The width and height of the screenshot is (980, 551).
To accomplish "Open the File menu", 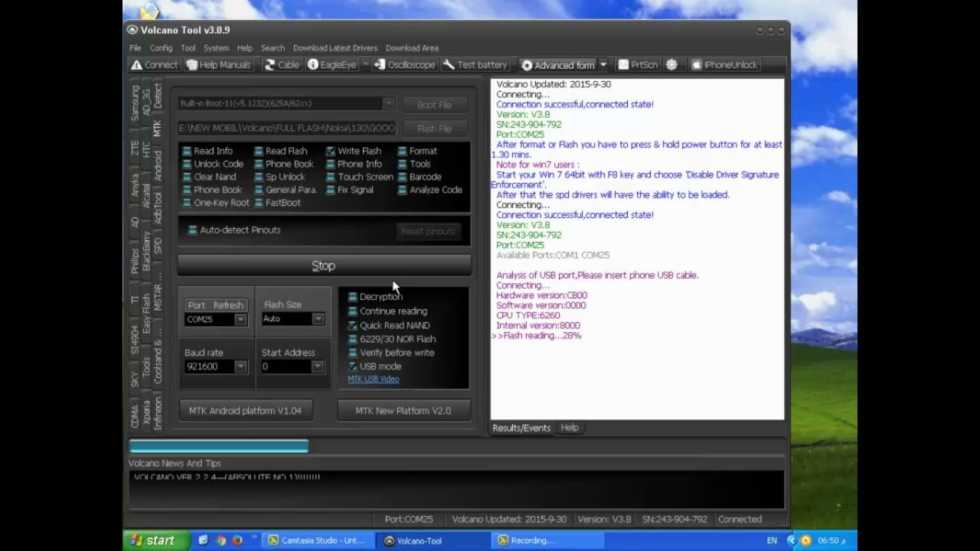I will pyautogui.click(x=136, y=47).
